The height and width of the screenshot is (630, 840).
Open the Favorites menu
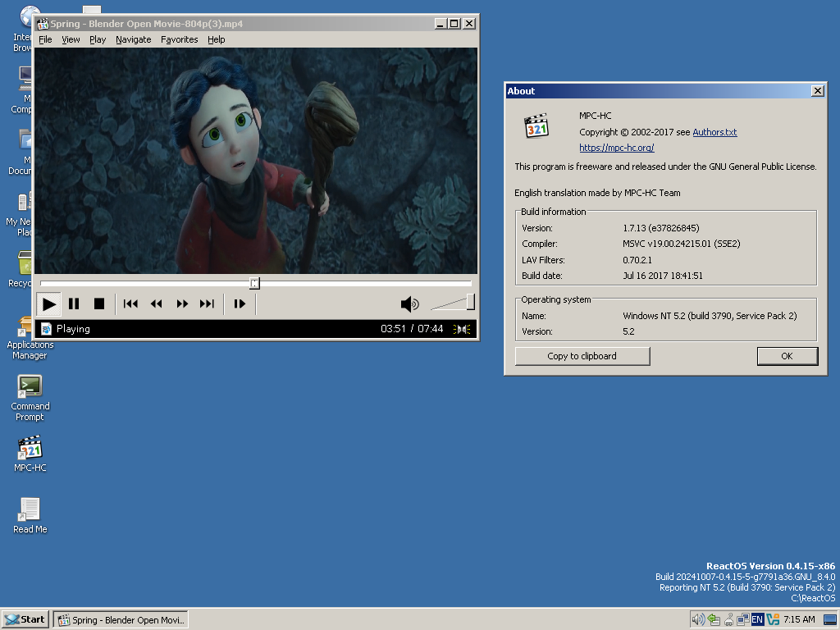coord(179,39)
